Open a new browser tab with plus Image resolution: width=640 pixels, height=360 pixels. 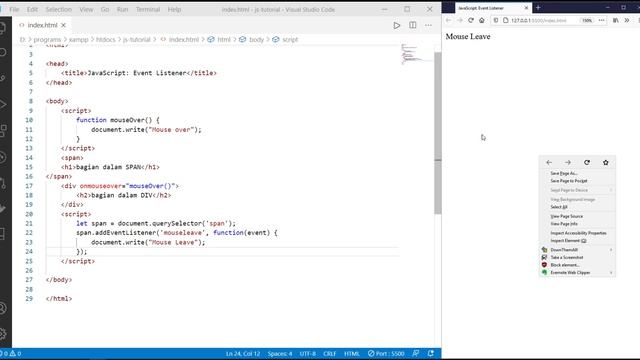coord(538,8)
